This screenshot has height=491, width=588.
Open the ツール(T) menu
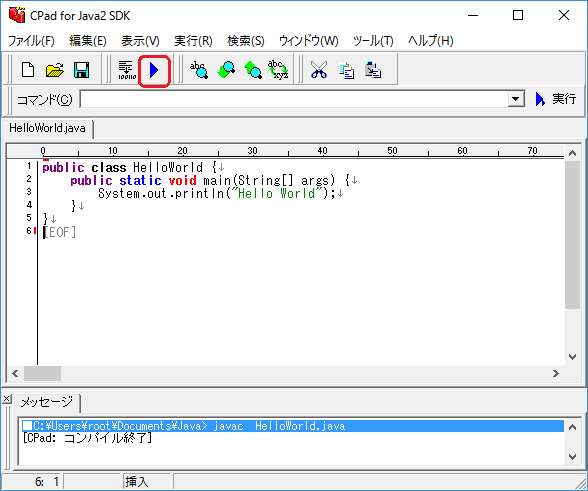(x=373, y=41)
